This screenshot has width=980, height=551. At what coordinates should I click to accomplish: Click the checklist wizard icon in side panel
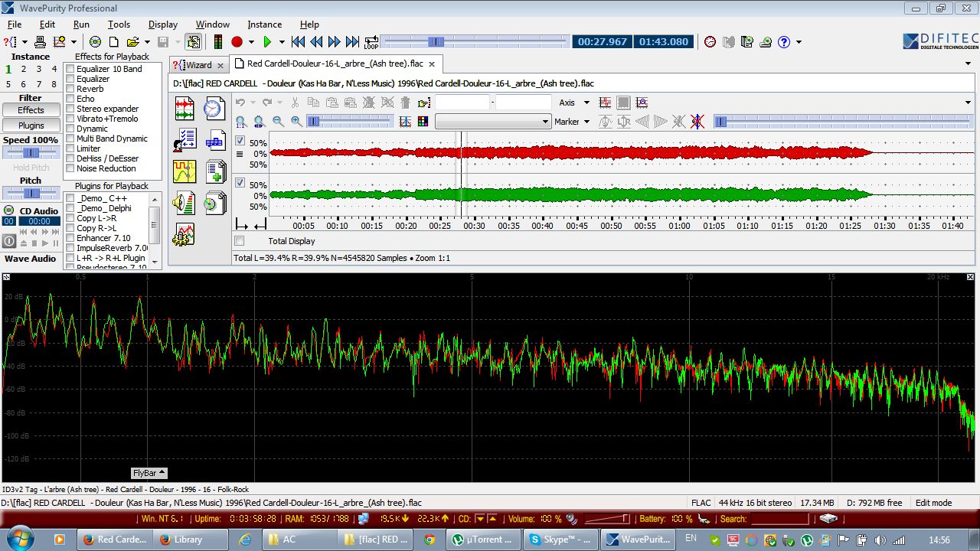coord(185,140)
